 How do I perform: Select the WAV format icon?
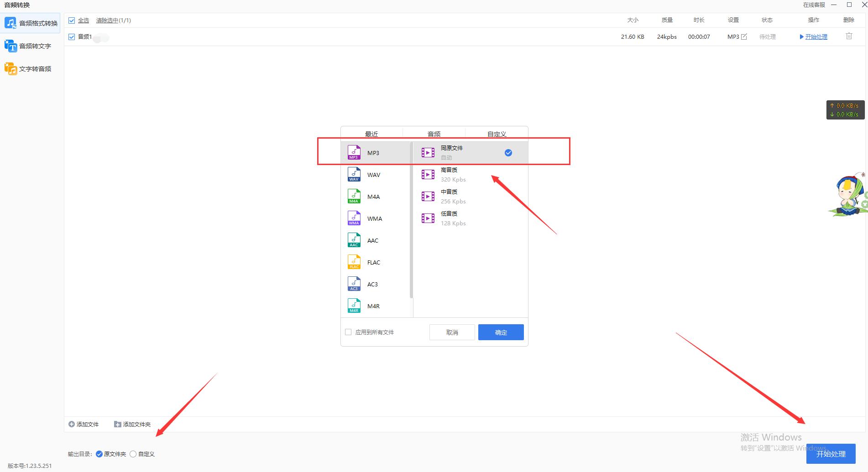click(x=354, y=175)
